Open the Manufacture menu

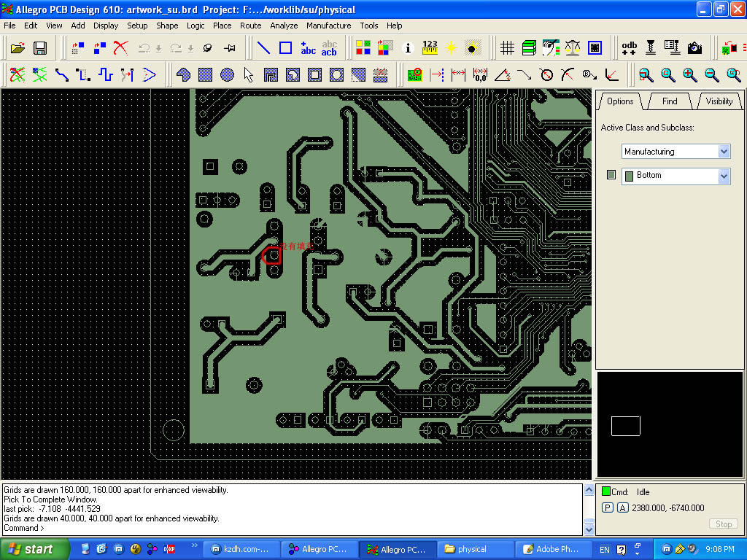tap(328, 26)
